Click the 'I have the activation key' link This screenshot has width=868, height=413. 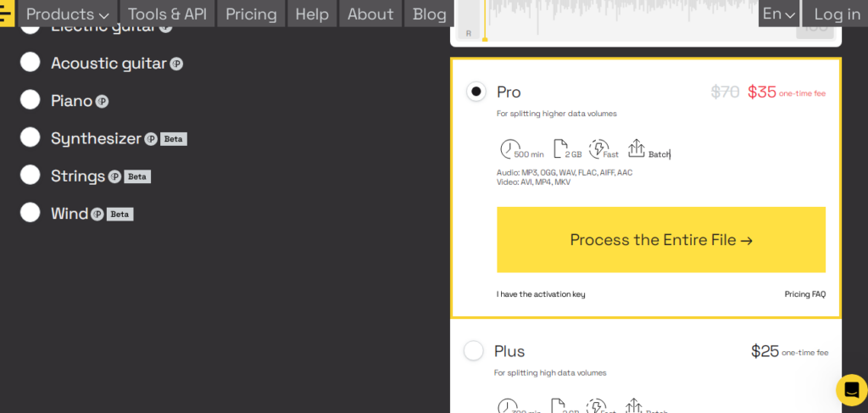click(541, 294)
